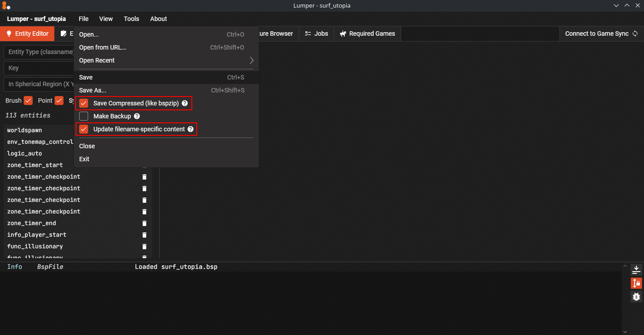This screenshot has width=644, height=335.
Task: Click help icon next to Make Backup
Action: 137,116
